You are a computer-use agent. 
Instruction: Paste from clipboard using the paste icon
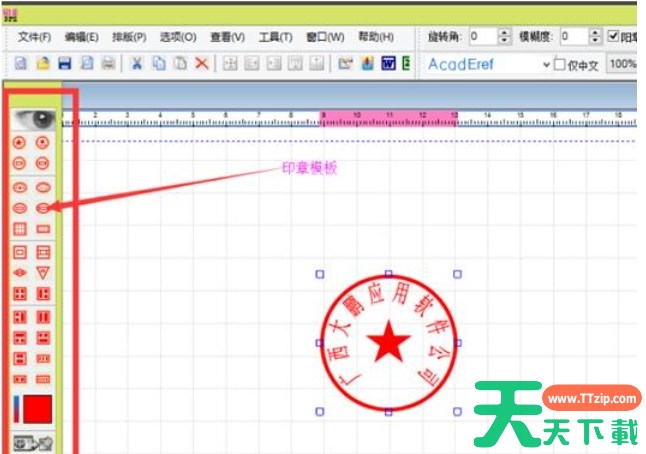[180, 63]
